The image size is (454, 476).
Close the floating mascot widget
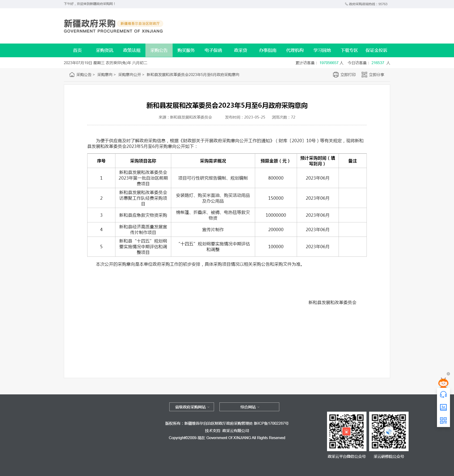pyautogui.click(x=448, y=374)
